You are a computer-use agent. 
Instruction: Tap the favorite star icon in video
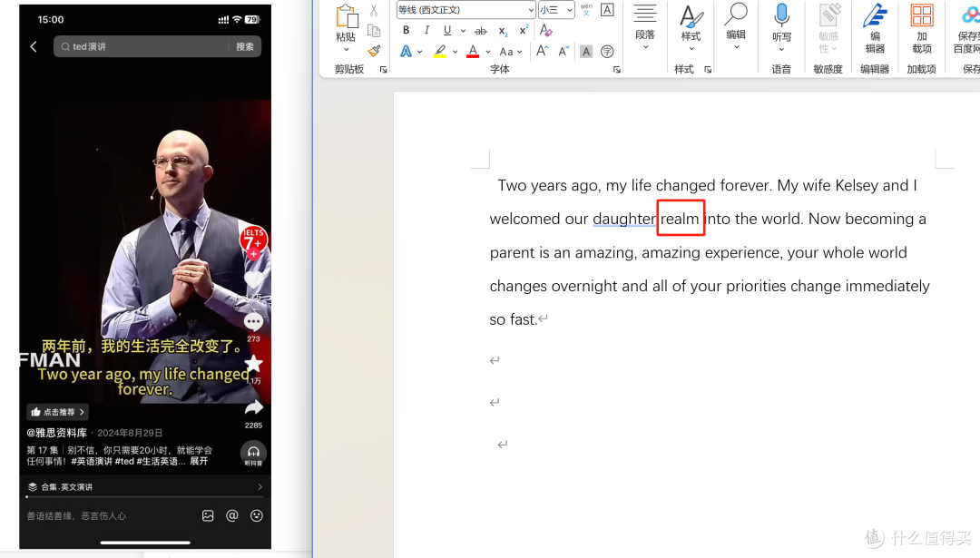point(253,364)
